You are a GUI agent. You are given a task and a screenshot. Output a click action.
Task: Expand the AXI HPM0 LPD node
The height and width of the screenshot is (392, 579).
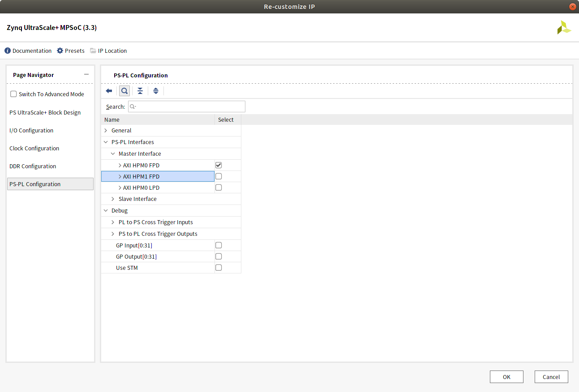(x=120, y=187)
